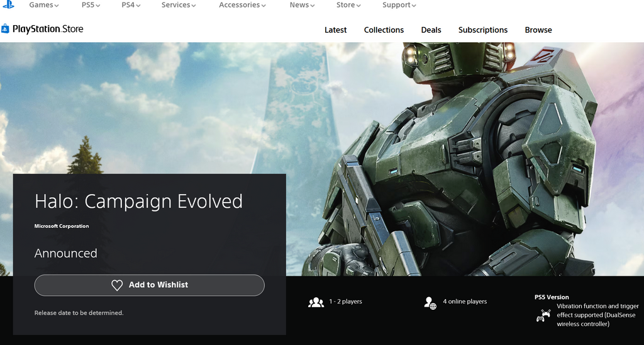Click the DualSense controller vibration icon
This screenshot has height=345, width=644.
(x=544, y=315)
